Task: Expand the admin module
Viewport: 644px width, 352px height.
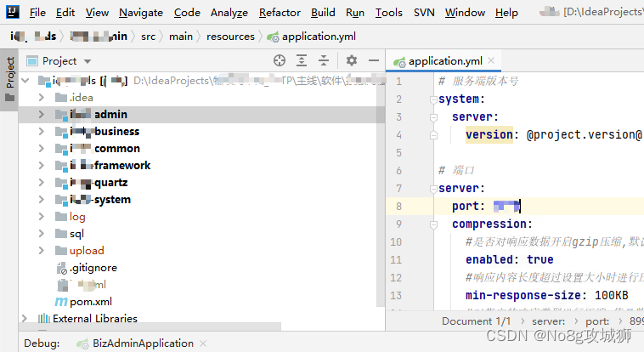Action: (x=41, y=114)
